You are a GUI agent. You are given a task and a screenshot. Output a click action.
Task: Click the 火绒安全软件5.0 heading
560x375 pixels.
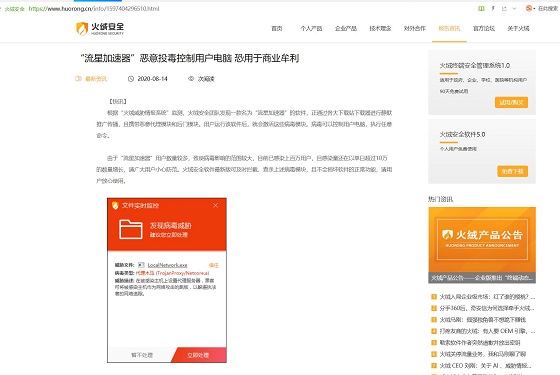tap(462, 134)
